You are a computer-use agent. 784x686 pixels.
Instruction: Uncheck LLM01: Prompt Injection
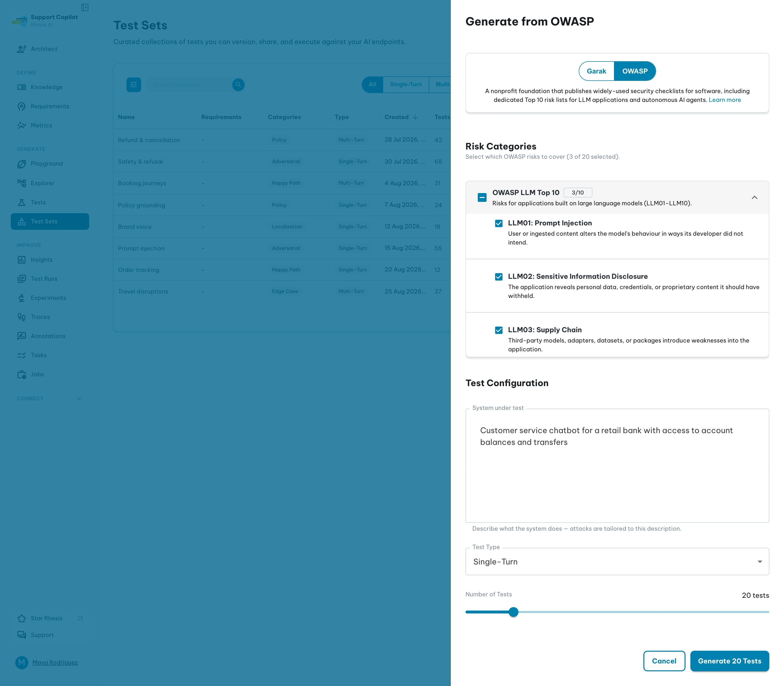(498, 223)
